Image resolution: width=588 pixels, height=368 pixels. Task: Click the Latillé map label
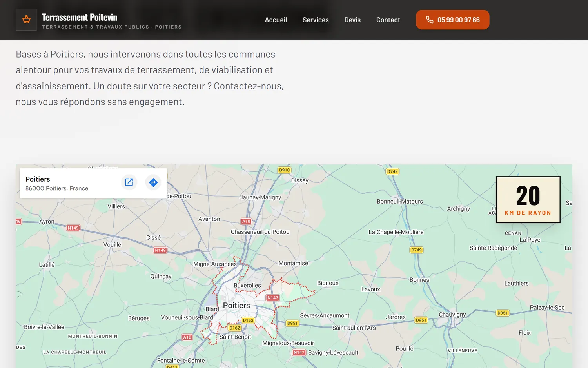point(47,265)
